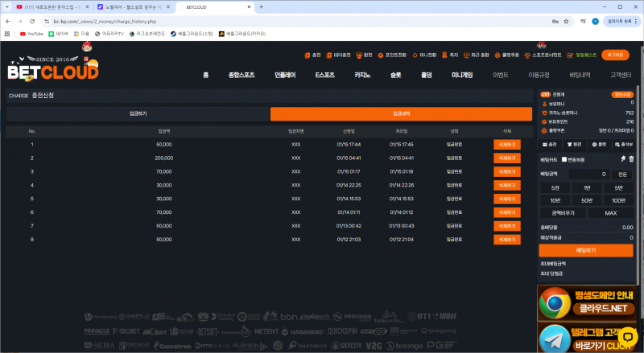
Task: Open the YouTube bookmark in bookmarks bar
Action: 31,34
